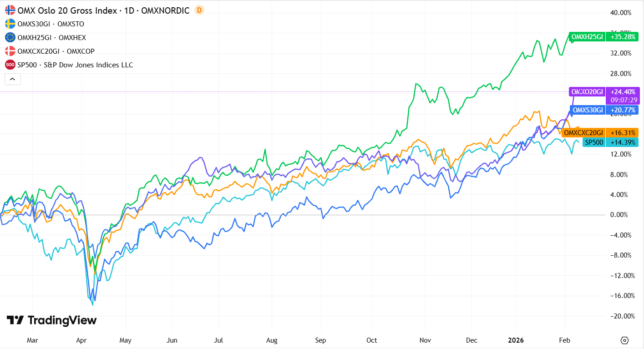
Task: Click the cyan SP500 +14.39% price label
Action: [x=610, y=142]
